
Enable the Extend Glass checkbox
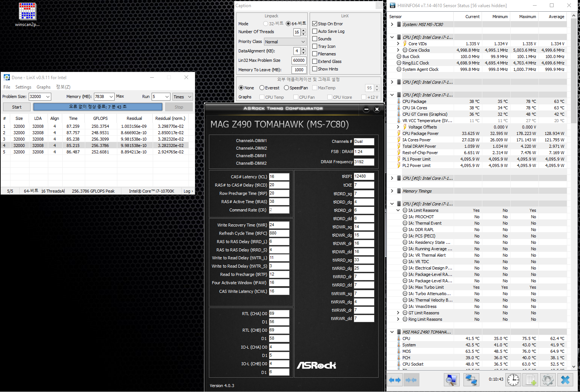[315, 61]
